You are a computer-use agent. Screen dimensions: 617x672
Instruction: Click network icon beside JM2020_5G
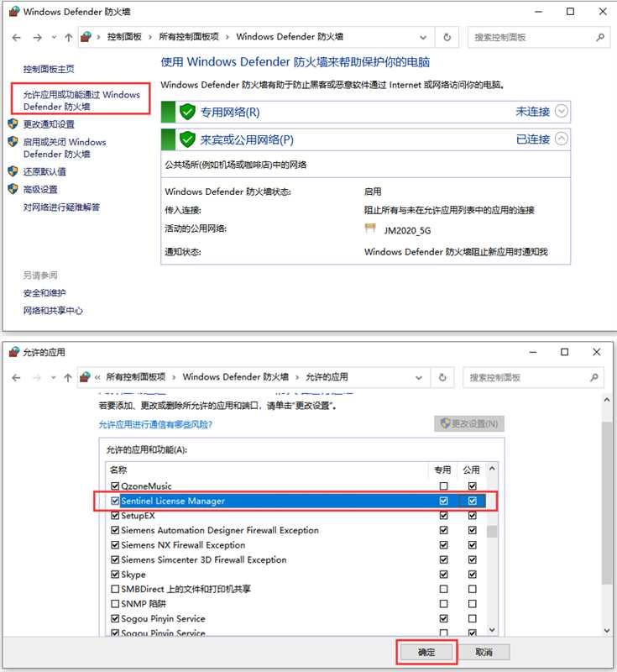click(370, 228)
